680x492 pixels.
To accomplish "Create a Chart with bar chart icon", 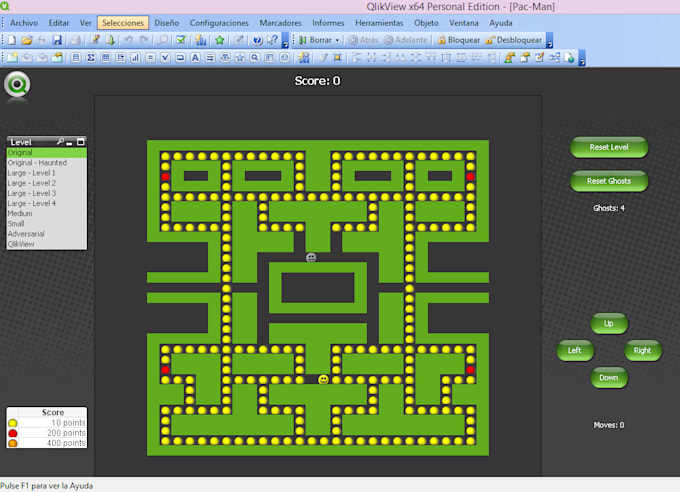I will pos(135,57).
